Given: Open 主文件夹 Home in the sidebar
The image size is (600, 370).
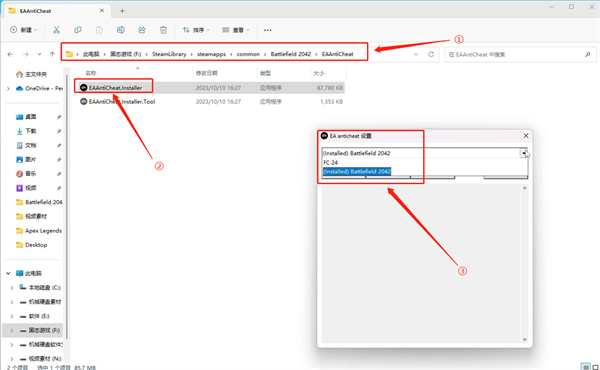Looking at the screenshot, I should pyautogui.click(x=31, y=74).
